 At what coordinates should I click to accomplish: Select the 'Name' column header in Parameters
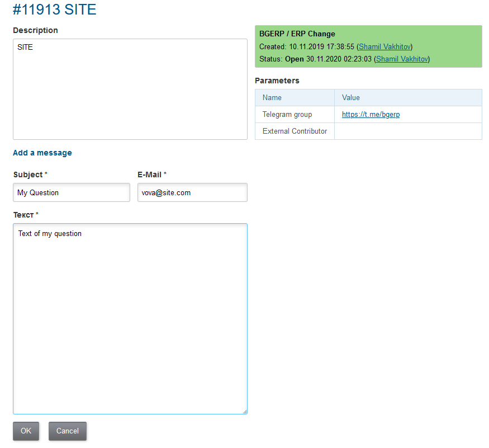pyautogui.click(x=272, y=98)
